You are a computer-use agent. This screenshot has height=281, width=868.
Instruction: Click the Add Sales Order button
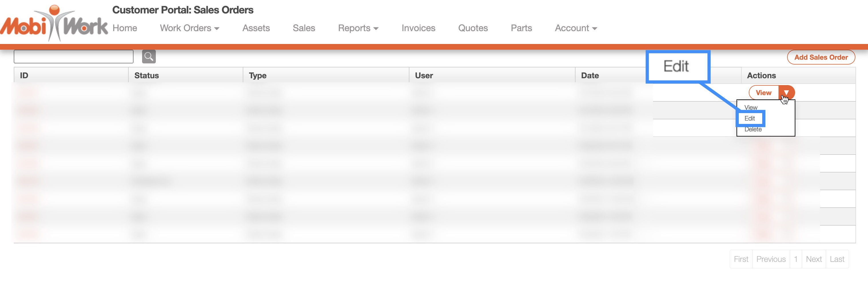[x=821, y=57]
